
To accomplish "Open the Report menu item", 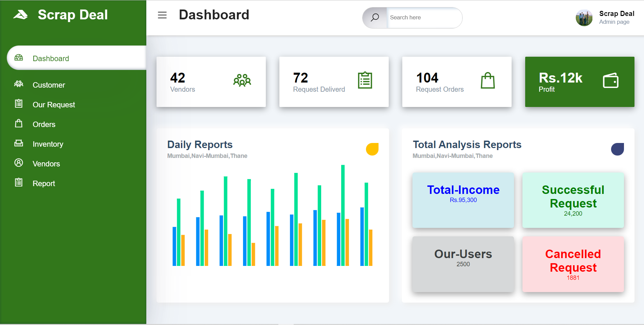I will click(x=44, y=183).
